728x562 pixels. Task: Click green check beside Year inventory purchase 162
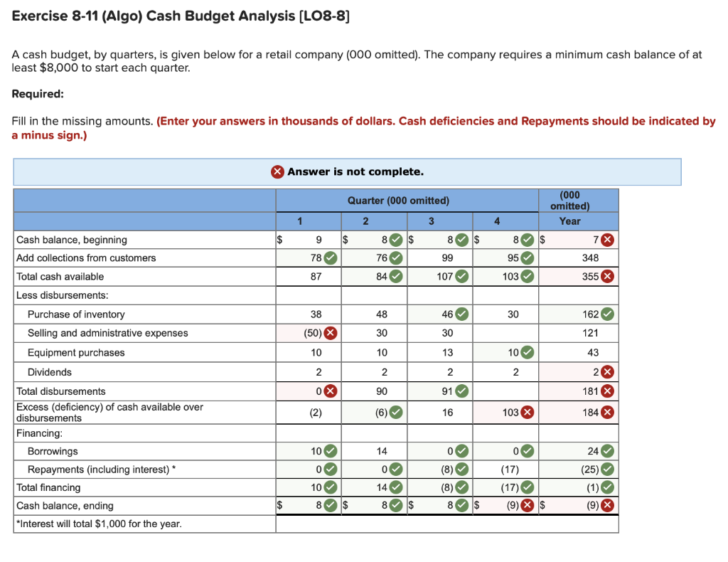point(607,314)
